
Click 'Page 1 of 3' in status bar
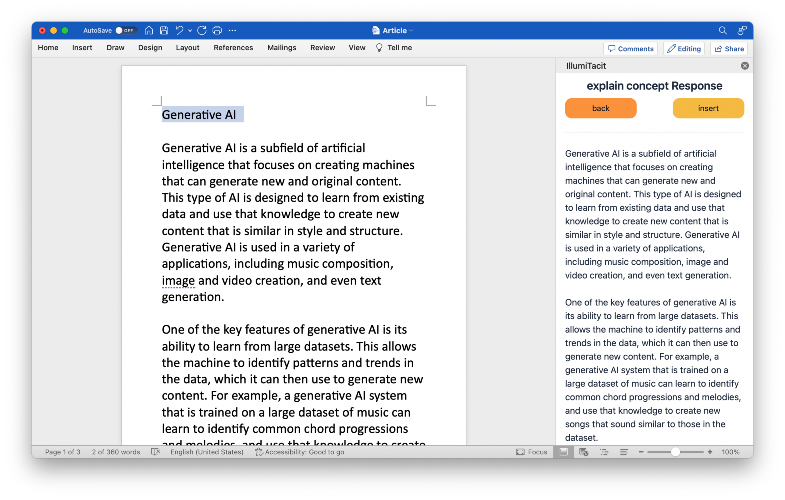click(63, 452)
